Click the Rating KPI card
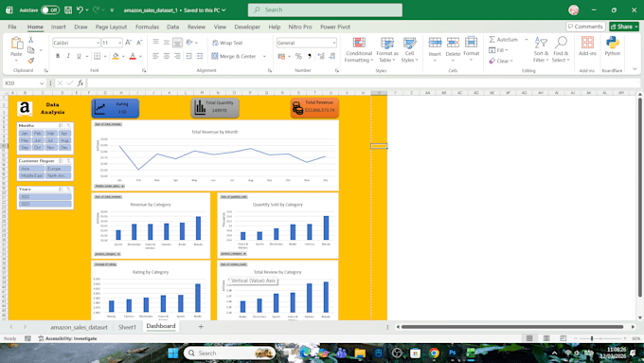644x363 pixels. tap(115, 108)
